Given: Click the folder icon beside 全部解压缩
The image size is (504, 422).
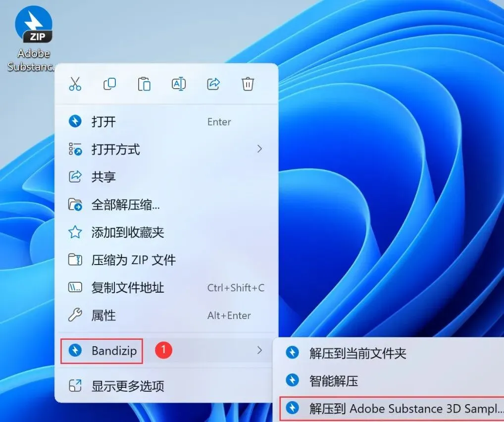Looking at the screenshot, I should 75,204.
